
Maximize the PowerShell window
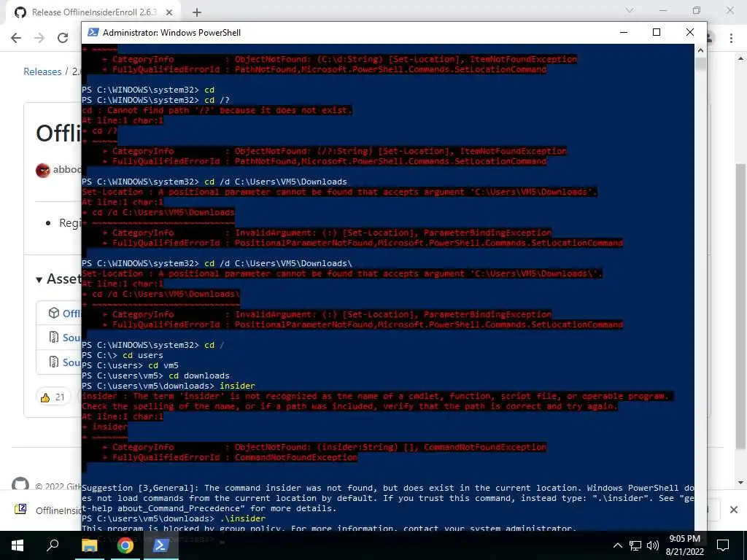pyautogui.click(x=657, y=32)
